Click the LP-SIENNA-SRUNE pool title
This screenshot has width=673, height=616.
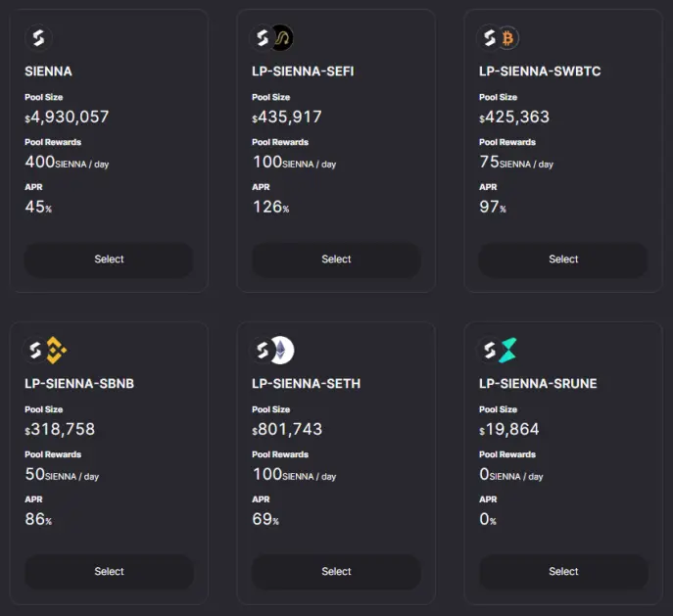tap(538, 384)
